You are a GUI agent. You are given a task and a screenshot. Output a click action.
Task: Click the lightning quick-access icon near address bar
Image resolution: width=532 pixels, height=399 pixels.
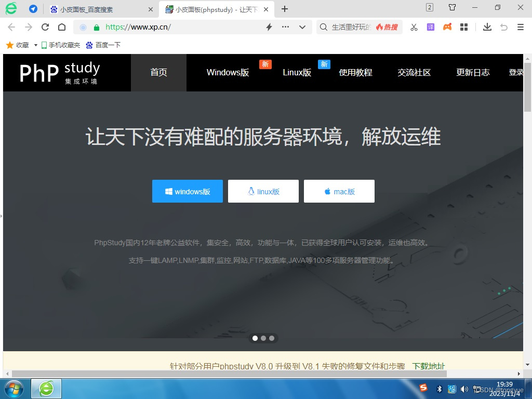click(x=269, y=26)
